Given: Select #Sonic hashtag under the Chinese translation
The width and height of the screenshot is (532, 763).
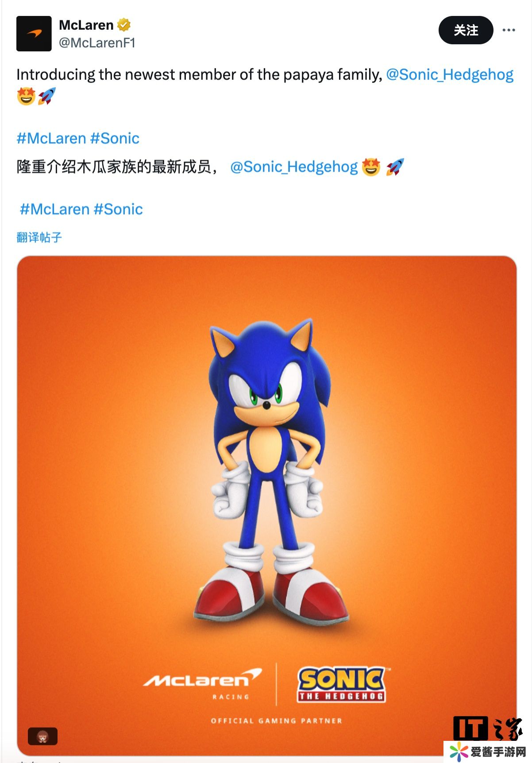Looking at the screenshot, I should pyautogui.click(x=118, y=209).
